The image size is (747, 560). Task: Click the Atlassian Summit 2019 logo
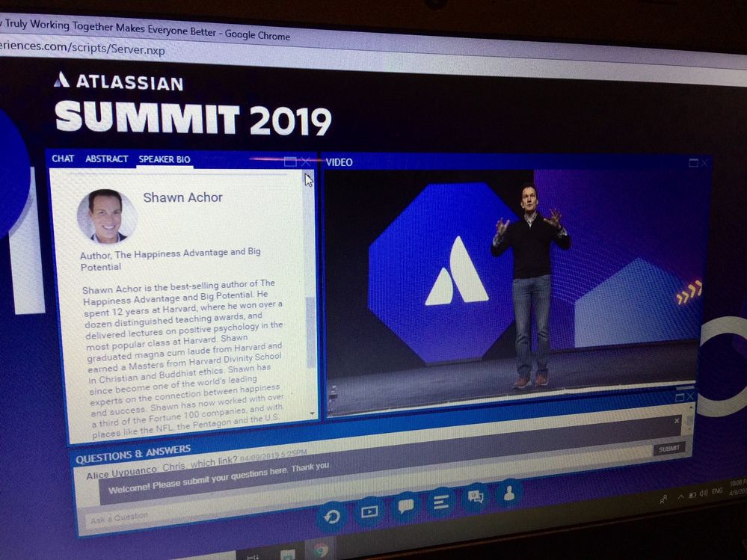click(192, 103)
